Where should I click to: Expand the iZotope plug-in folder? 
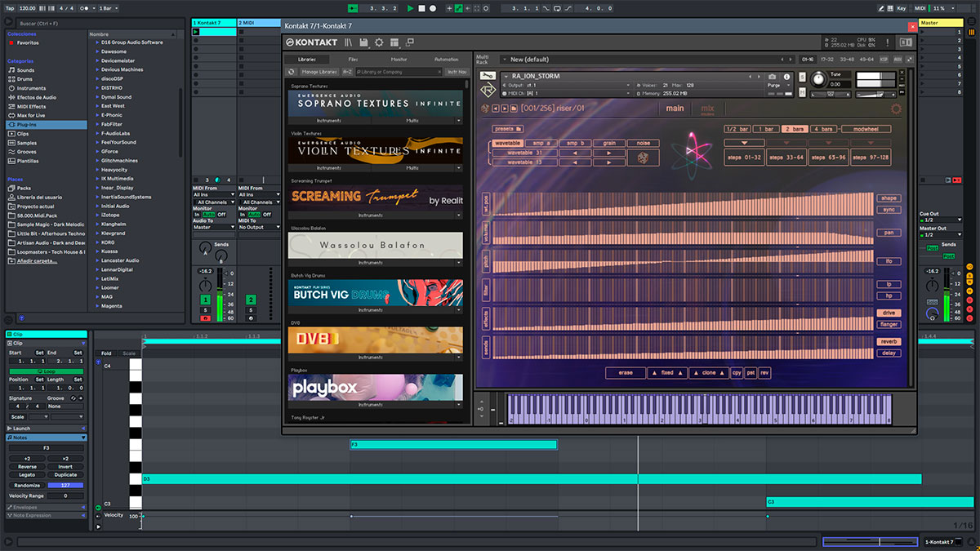[x=96, y=215]
